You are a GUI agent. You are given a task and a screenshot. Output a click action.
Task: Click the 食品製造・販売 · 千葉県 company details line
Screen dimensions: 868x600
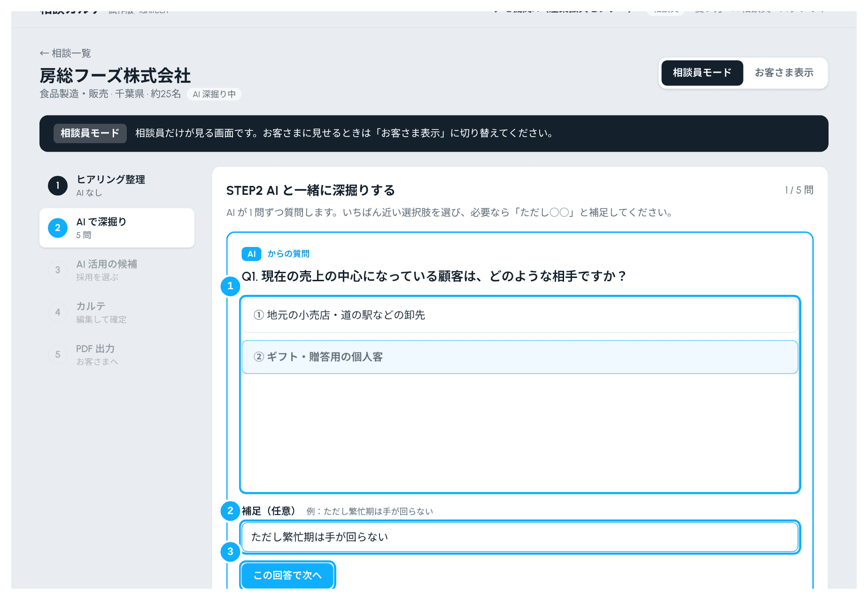pos(110,94)
